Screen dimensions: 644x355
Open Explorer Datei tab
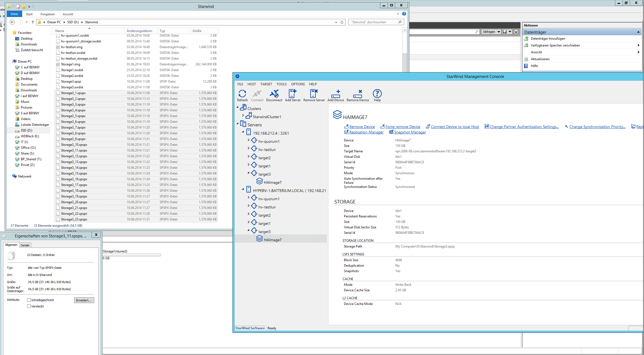click(14, 14)
